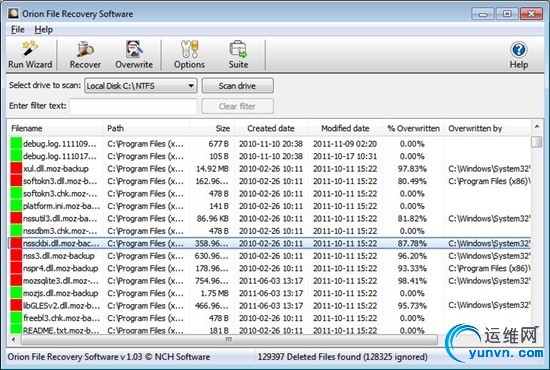Click the 97.83% overwritten value
550x370 pixels.
tap(412, 169)
